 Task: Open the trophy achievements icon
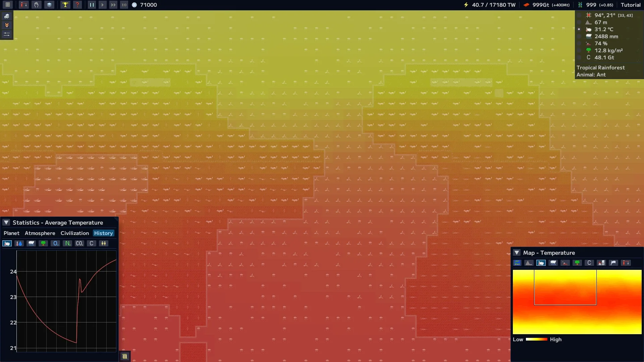pos(65,5)
